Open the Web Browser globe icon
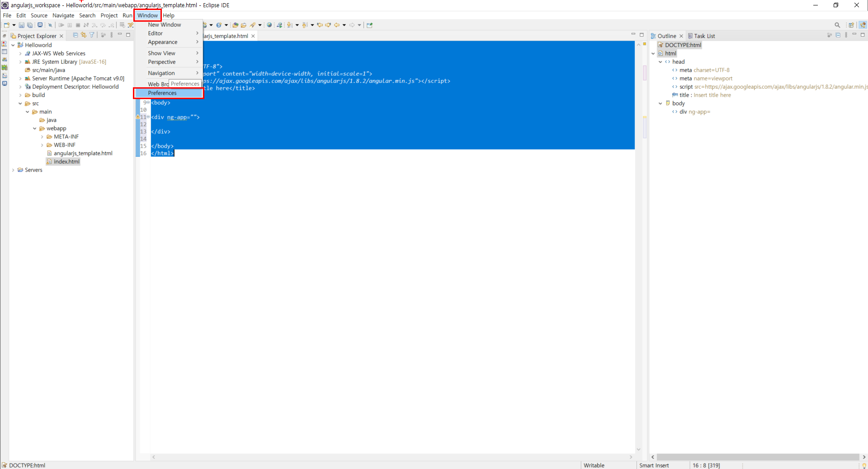Image resolution: width=868 pixels, height=469 pixels. click(x=269, y=25)
